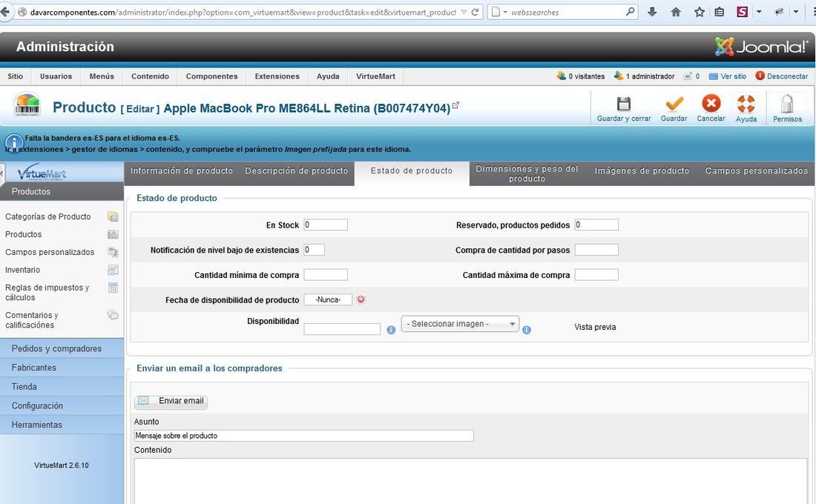
Task: Open the Usuarios menu
Action: click(x=56, y=76)
